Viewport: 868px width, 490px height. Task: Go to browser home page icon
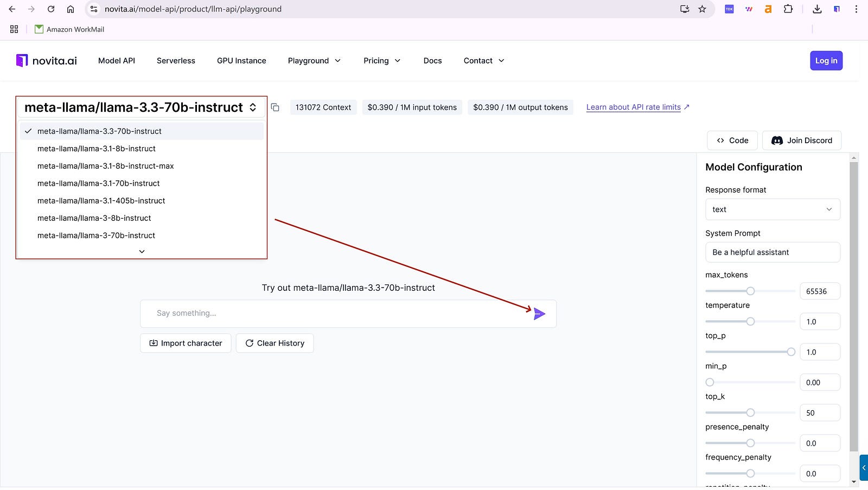[x=71, y=9]
